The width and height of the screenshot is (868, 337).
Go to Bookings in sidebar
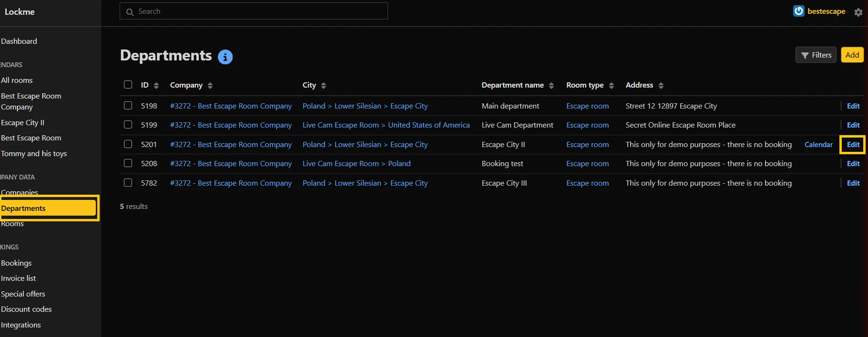tap(16, 263)
